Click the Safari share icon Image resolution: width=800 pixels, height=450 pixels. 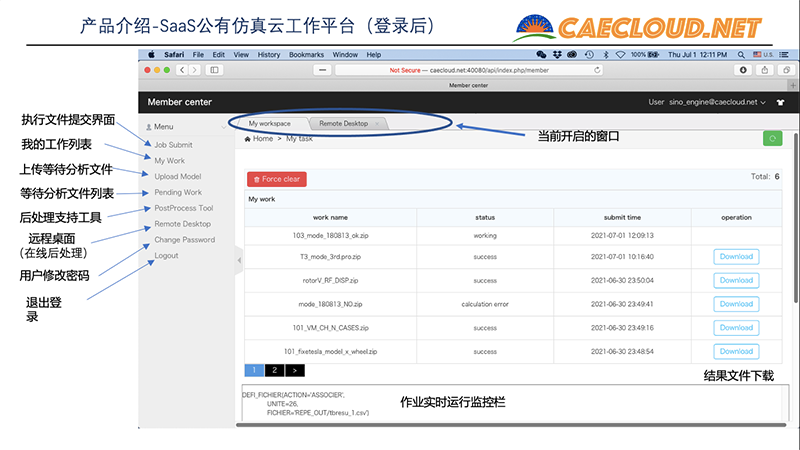[x=764, y=70]
